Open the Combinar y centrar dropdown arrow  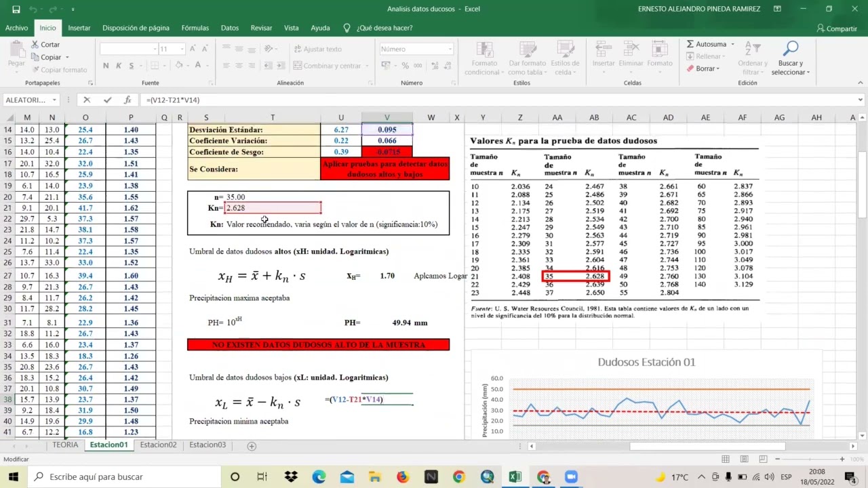[x=366, y=66]
